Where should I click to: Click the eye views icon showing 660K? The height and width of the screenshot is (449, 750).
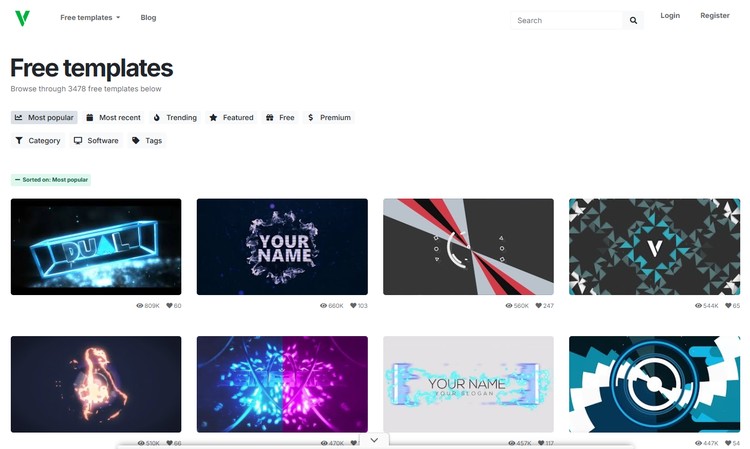pos(323,306)
